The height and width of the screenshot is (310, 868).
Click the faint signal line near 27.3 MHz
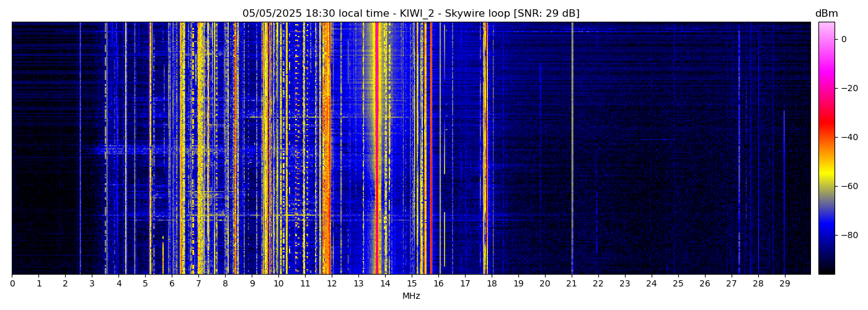739,149
